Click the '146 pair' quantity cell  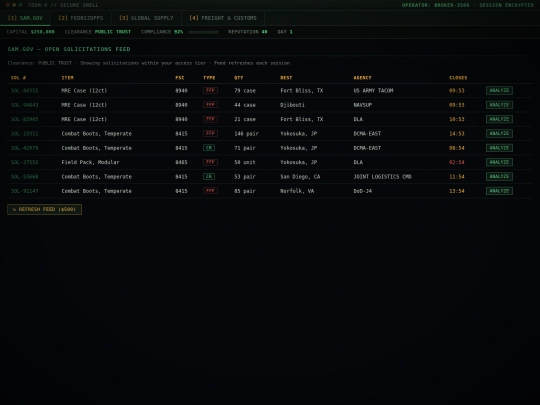(x=246, y=134)
